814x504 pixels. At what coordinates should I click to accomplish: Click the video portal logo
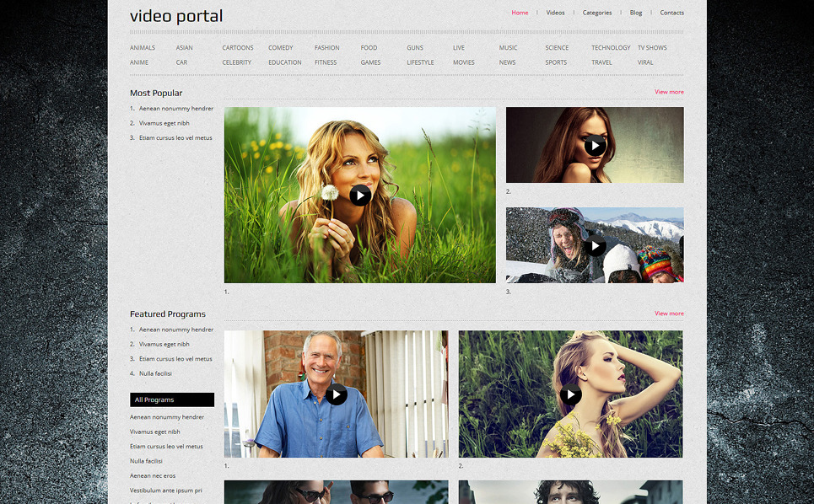pyautogui.click(x=176, y=15)
